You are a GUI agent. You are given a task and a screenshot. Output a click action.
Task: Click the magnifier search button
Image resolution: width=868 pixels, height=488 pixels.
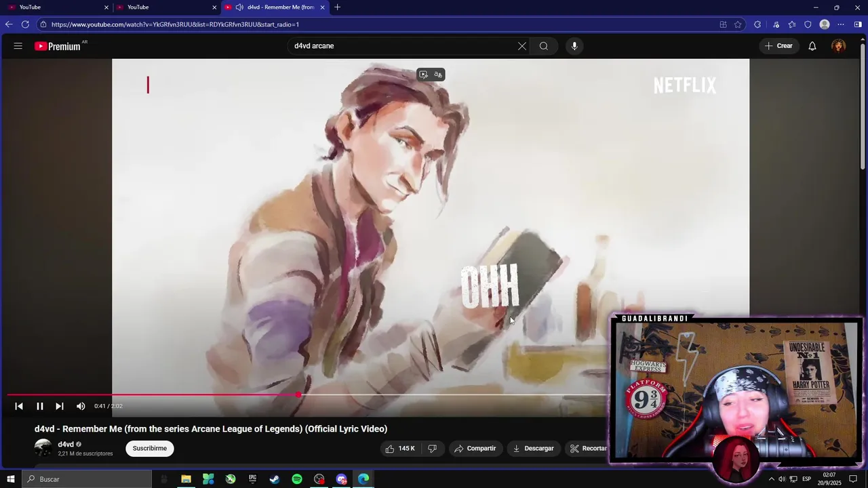[x=544, y=46]
